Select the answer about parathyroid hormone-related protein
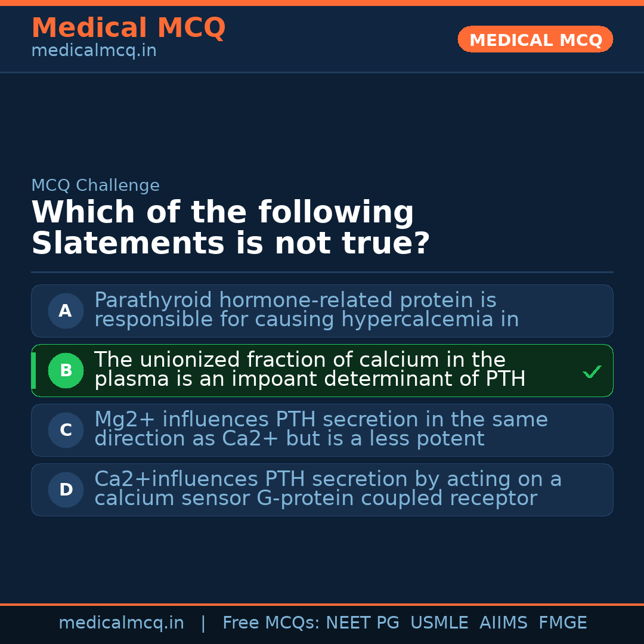 [x=306, y=310]
